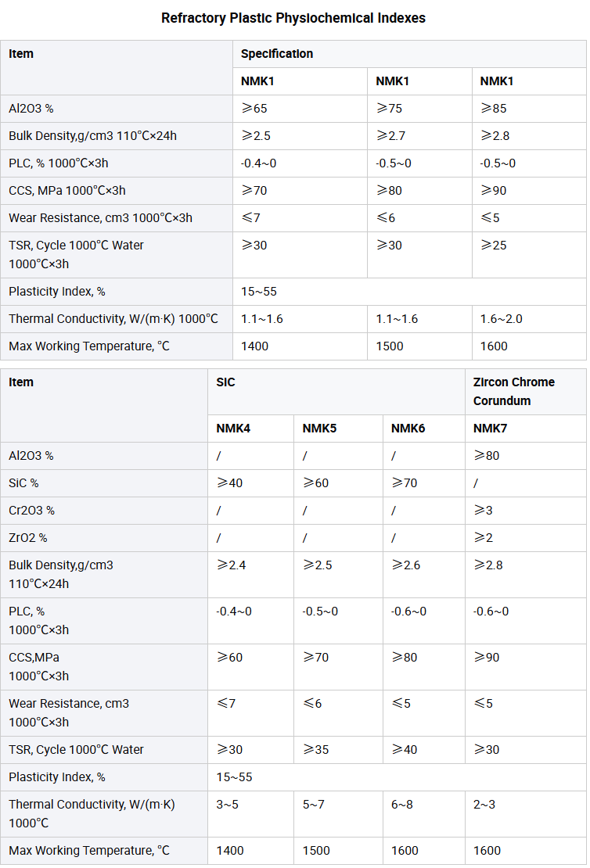Select the SIC column header
The width and height of the screenshot is (590, 868).
[336, 391]
